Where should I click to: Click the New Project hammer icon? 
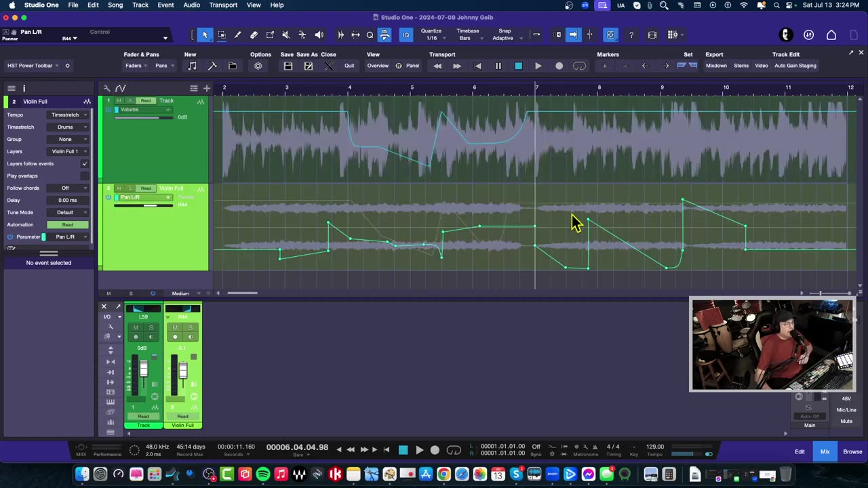pos(212,66)
